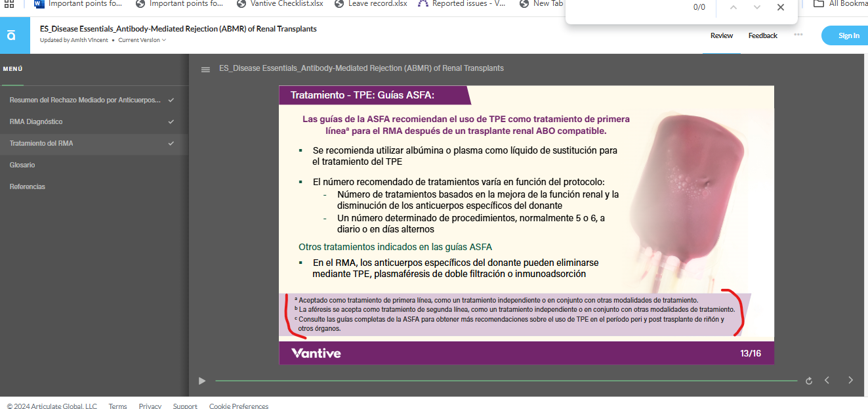The width and height of the screenshot is (868, 409).
Task: Replay the slide using the reload icon
Action: (809, 381)
